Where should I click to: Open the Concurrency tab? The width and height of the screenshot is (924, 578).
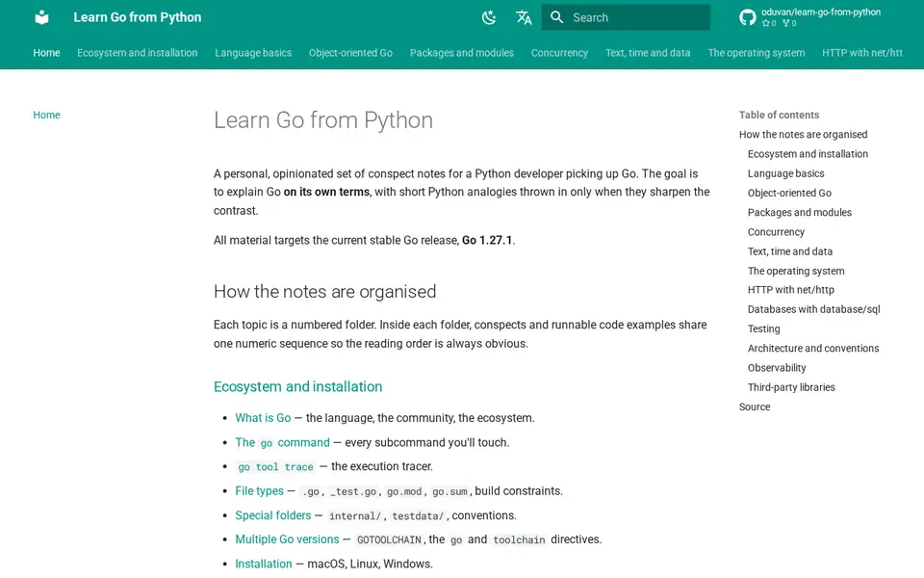(x=560, y=53)
